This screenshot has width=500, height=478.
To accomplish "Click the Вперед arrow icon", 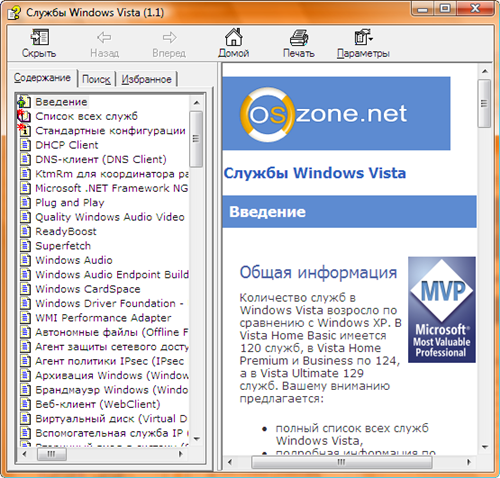I will tap(169, 37).
